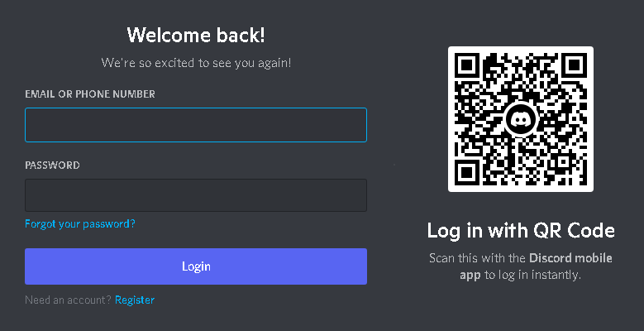Screen dimensions: 644x331
Task: Click the QR code's top-right finder square
Action: pos(574,66)
